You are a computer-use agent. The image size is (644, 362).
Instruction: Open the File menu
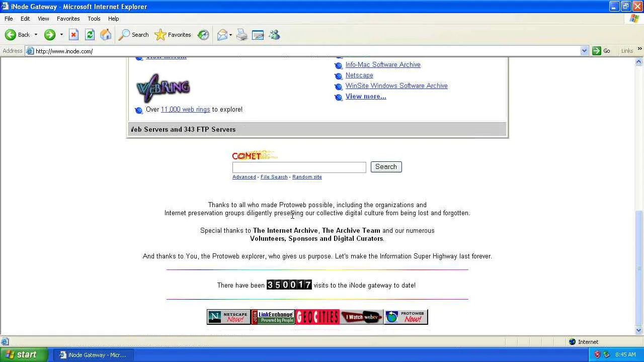point(9,19)
